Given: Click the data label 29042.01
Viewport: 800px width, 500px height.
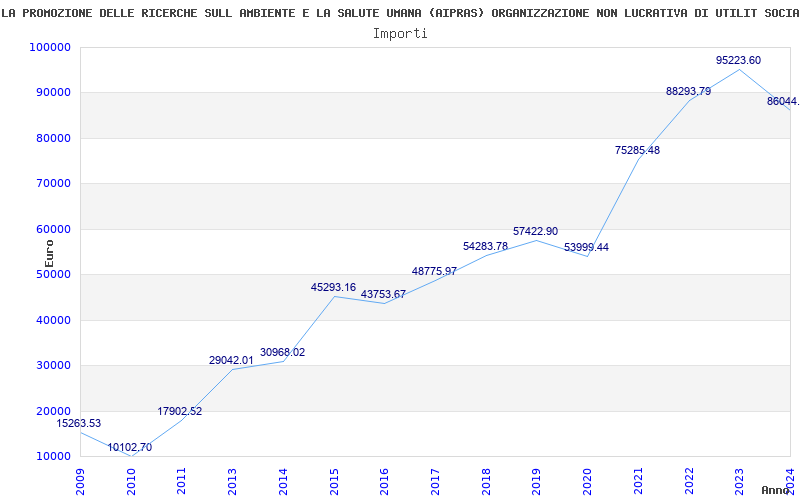Looking at the screenshot, I should pos(231,360).
